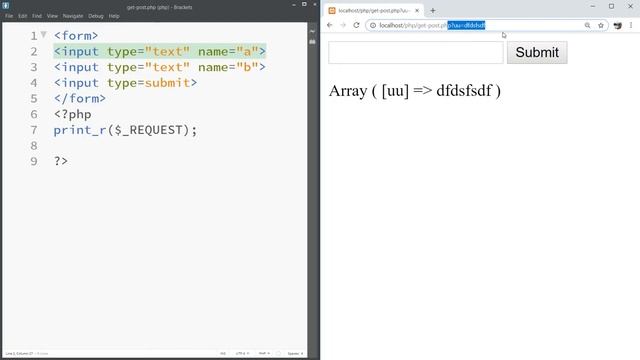640x360 pixels.
Task: Toggle Spaces indentation setting in status bar
Action: (x=295, y=353)
